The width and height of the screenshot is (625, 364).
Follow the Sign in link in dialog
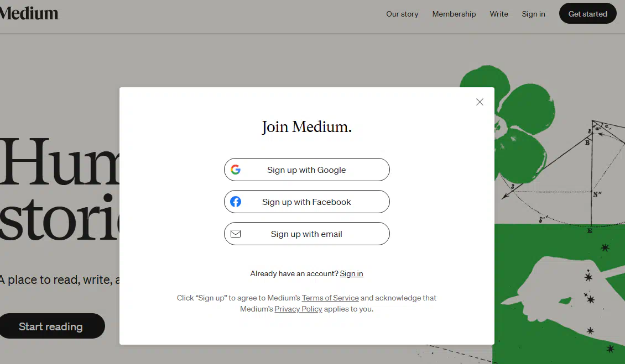pyautogui.click(x=351, y=273)
